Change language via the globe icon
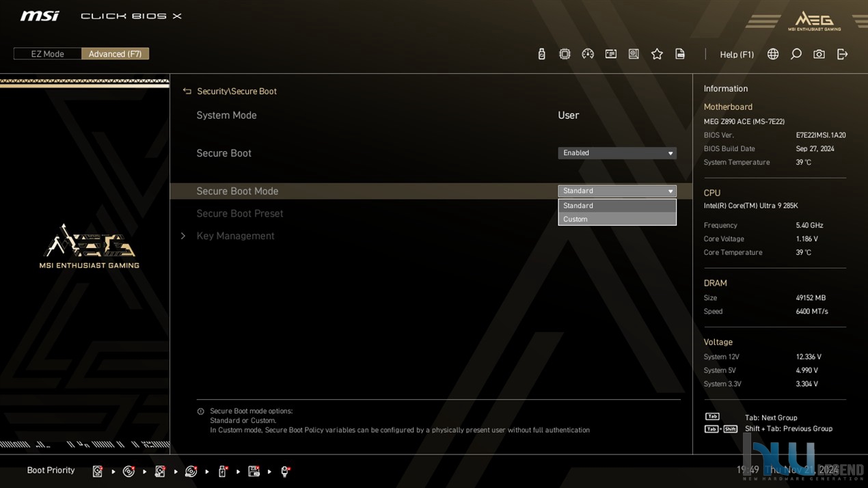 pyautogui.click(x=773, y=54)
